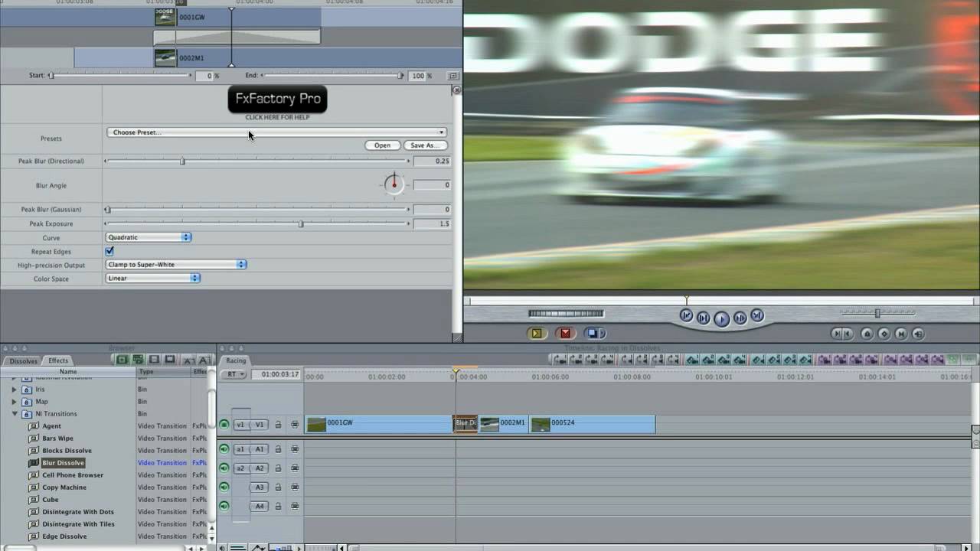Click the blue Replace edit button
This screenshot has width=980, height=551.
[593, 333]
